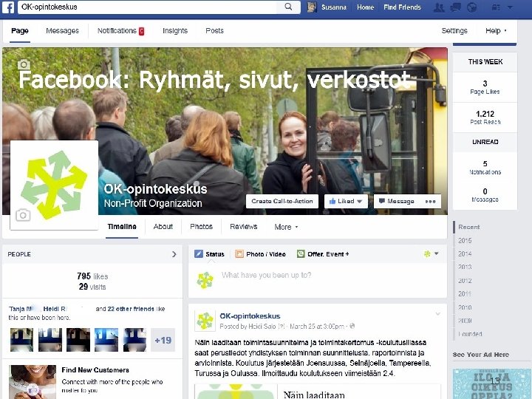This screenshot has height=399, width=532.
Task: Jump to 2015 in timeline navigator
Action: (465, 241)
